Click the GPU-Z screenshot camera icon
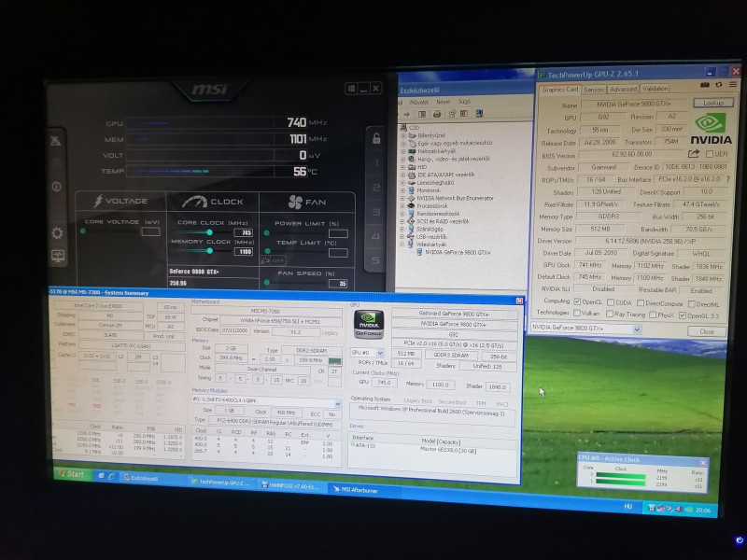 coord(705,85)
